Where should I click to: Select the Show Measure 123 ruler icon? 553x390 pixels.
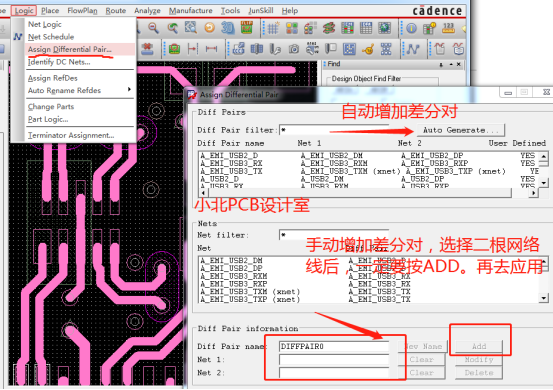[448, 28]
